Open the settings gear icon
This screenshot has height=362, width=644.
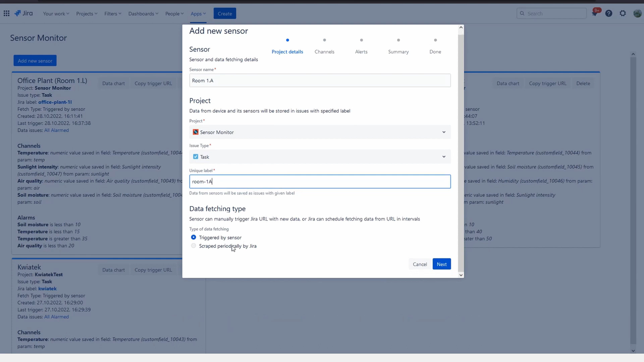(x=623, y=13)
